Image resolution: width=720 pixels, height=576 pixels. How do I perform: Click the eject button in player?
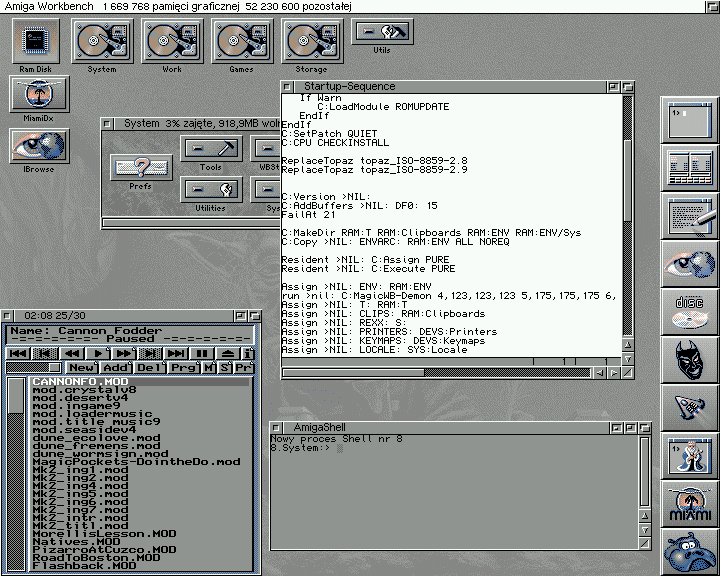(228, 353)
